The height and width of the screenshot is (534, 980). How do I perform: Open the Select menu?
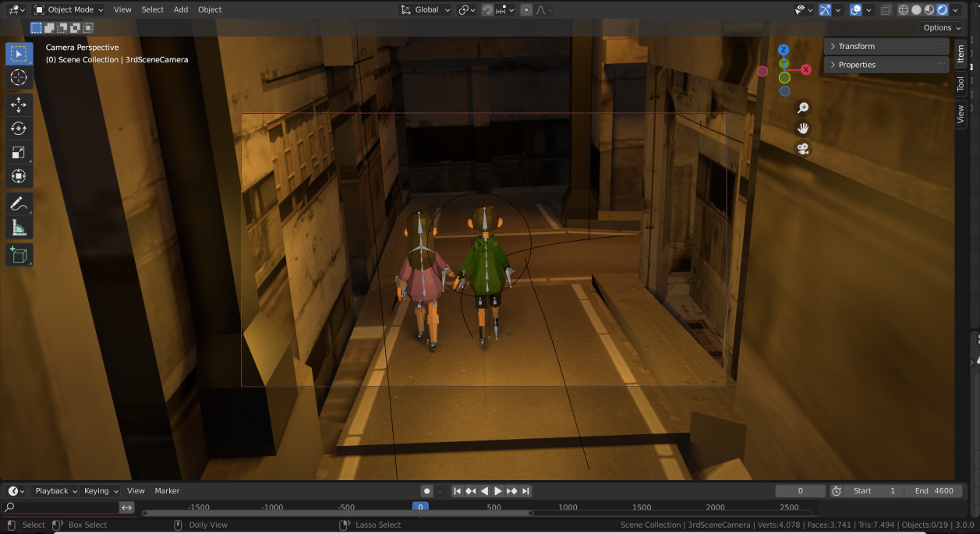(153, 10)
